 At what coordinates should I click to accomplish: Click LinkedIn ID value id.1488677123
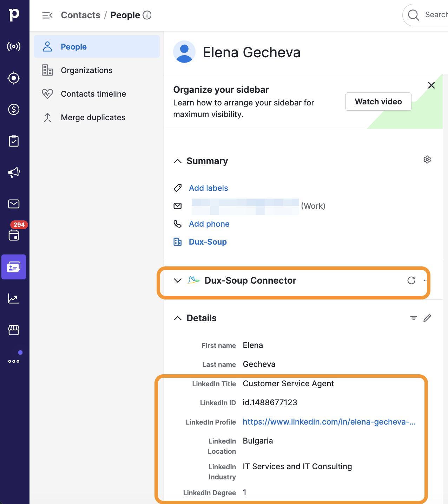[270, 402]
